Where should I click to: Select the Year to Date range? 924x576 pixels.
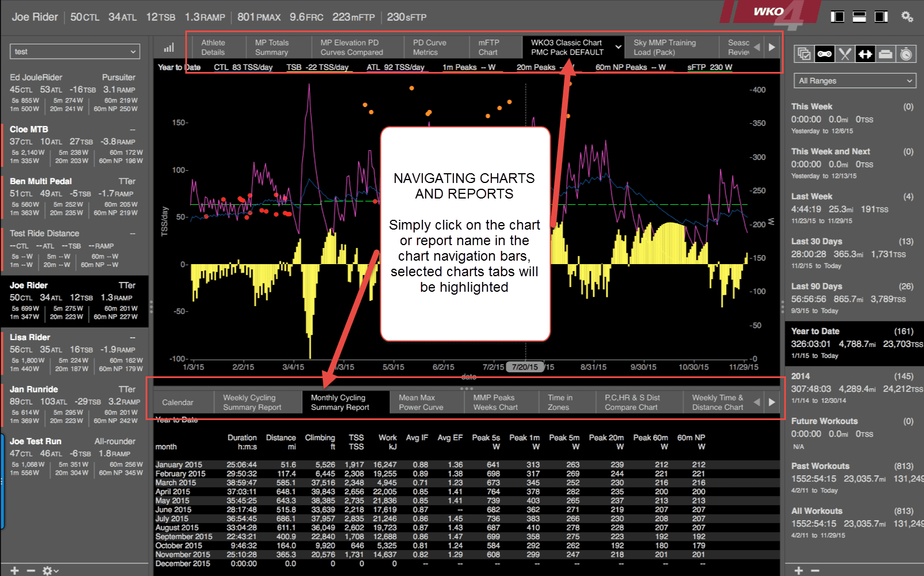click(854, 344)
